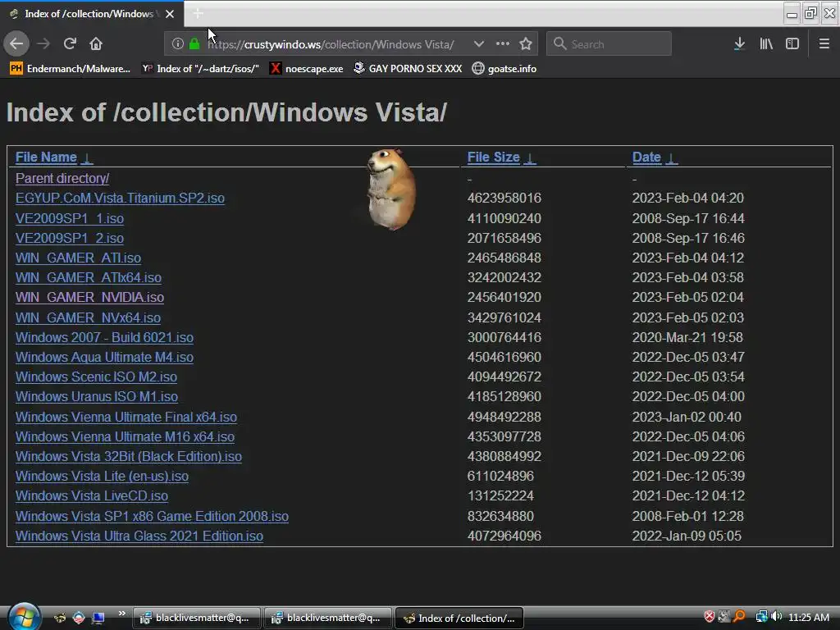Select date 2008-Feb-01 12:28 text
The image size is (840, 630).
coord(688,517)
